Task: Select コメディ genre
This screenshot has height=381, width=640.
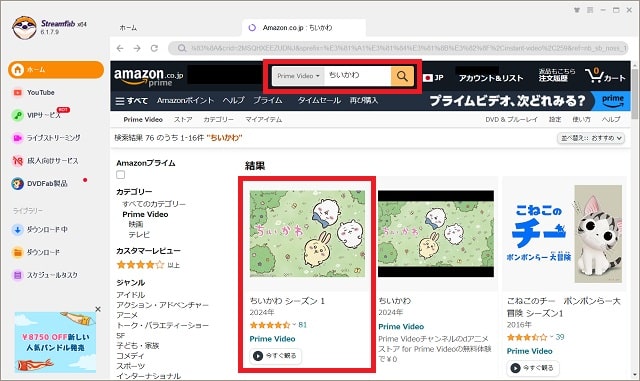Action: click(130, 356)
